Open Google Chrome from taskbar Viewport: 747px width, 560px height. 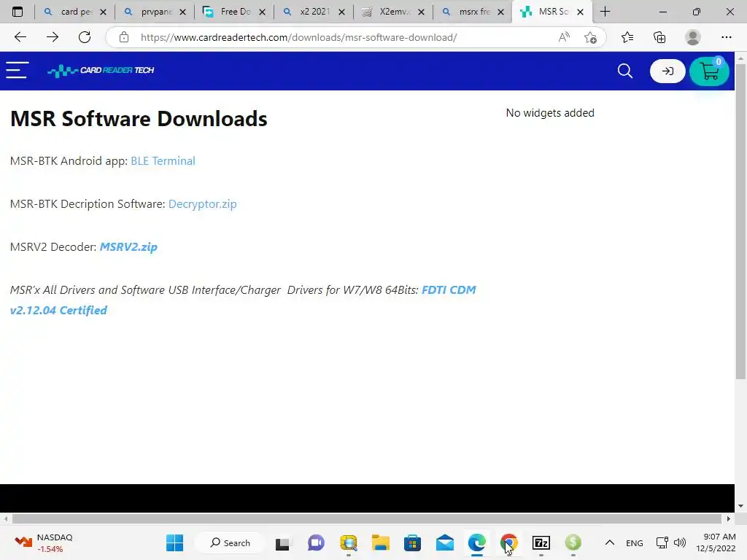coord(508,542)
